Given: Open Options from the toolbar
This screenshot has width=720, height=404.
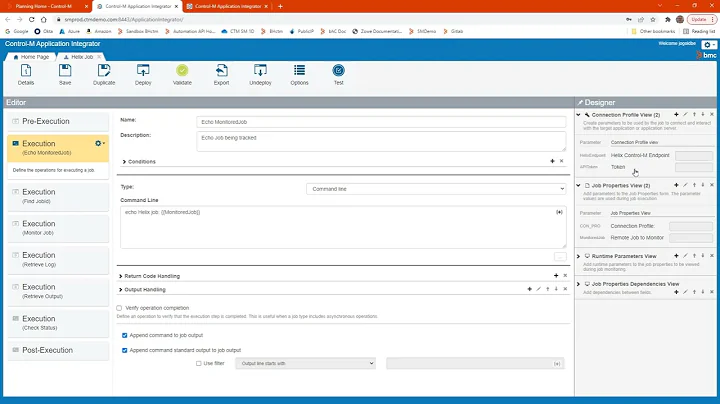Looking at the screenshot, I should tap(299, 74).
